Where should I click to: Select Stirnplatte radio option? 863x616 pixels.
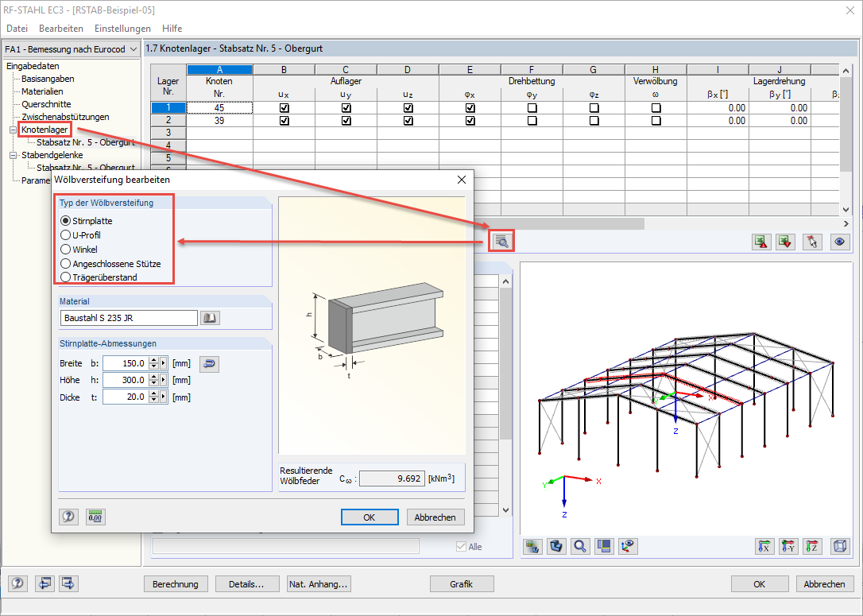click(x=65, y=221)
